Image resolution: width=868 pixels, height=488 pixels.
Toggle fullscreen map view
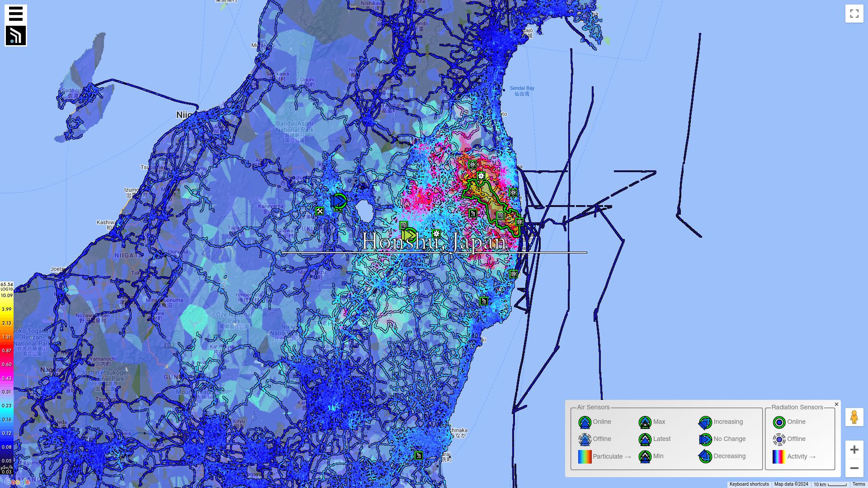[x=854, y=14]
